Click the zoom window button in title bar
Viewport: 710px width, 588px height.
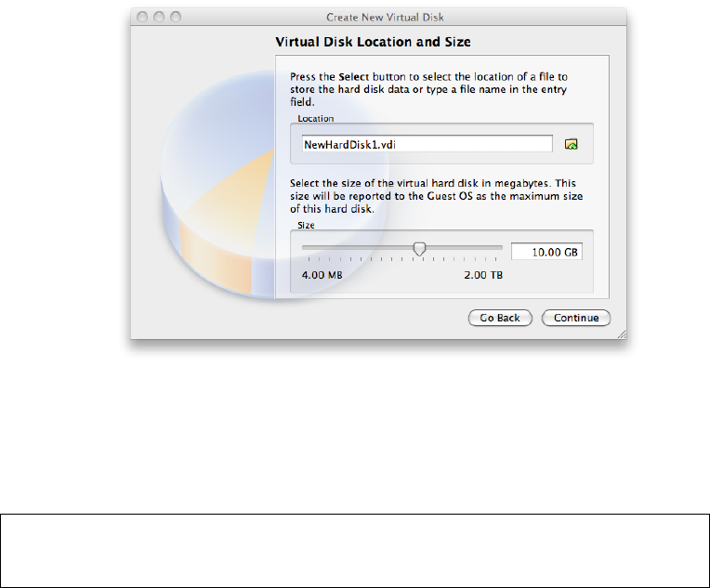click(176, 18)
